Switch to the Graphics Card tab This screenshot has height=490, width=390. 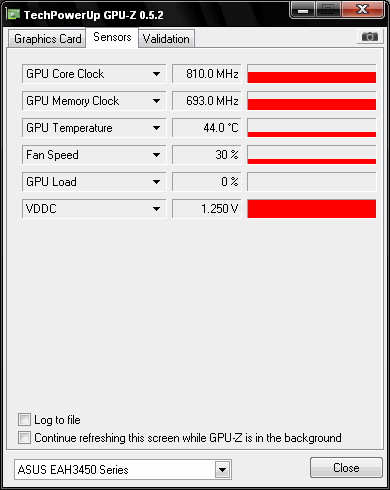click(47, 39)
